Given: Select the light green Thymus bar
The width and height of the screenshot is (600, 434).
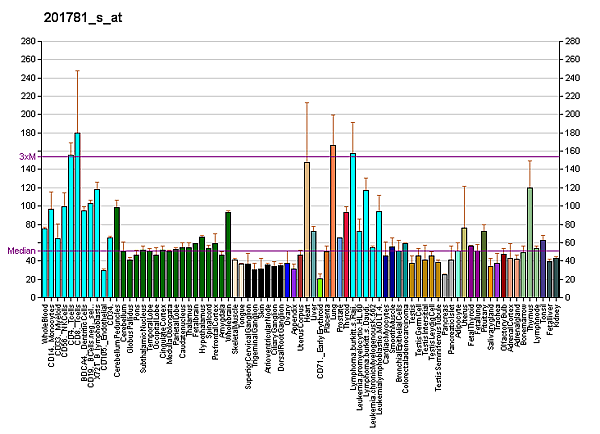Looking at the screenshot, I should tap(530, 242).
